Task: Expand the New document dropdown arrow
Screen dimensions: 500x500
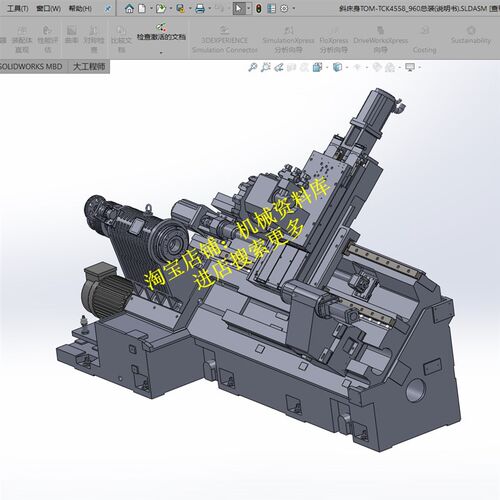Action: coord(151,9)
